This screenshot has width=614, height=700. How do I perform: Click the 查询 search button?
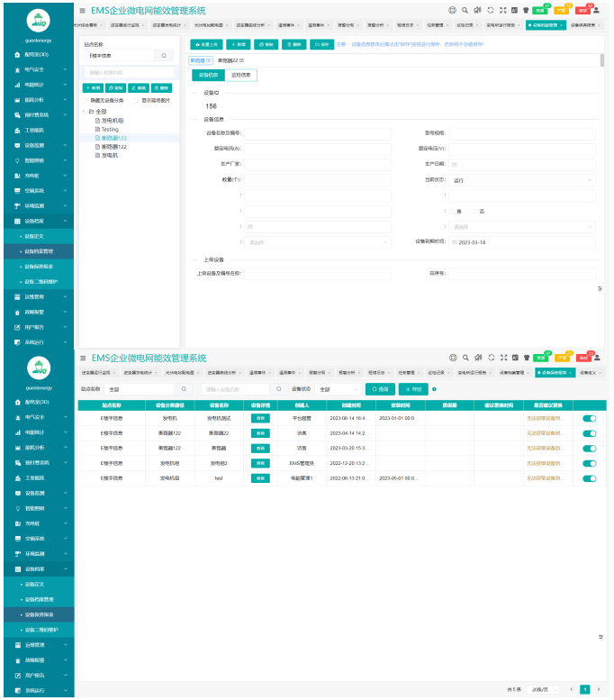point(380,389)
